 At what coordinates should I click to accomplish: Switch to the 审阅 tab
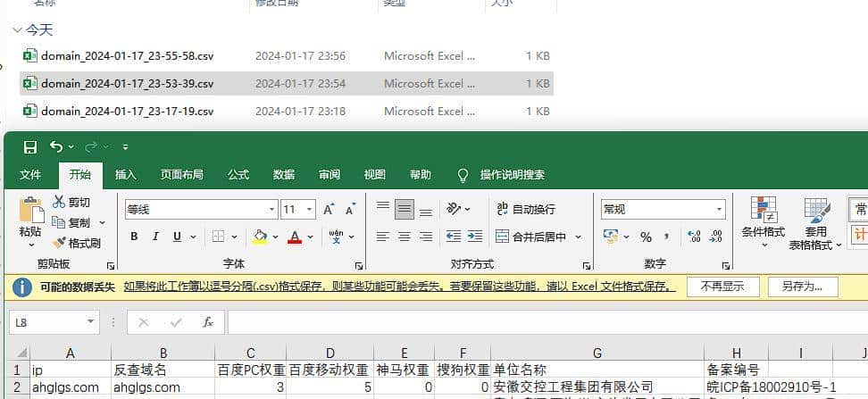330,175
